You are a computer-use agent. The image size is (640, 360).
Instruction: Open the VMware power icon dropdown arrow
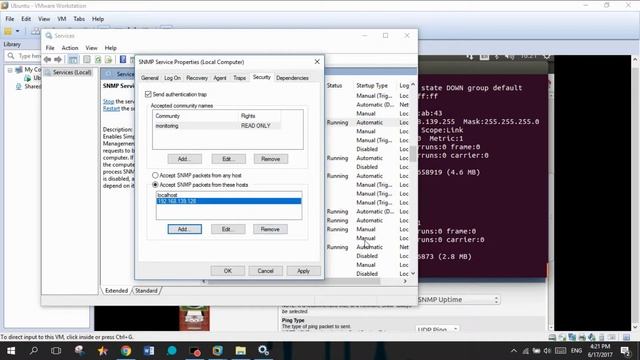(18, 31)
